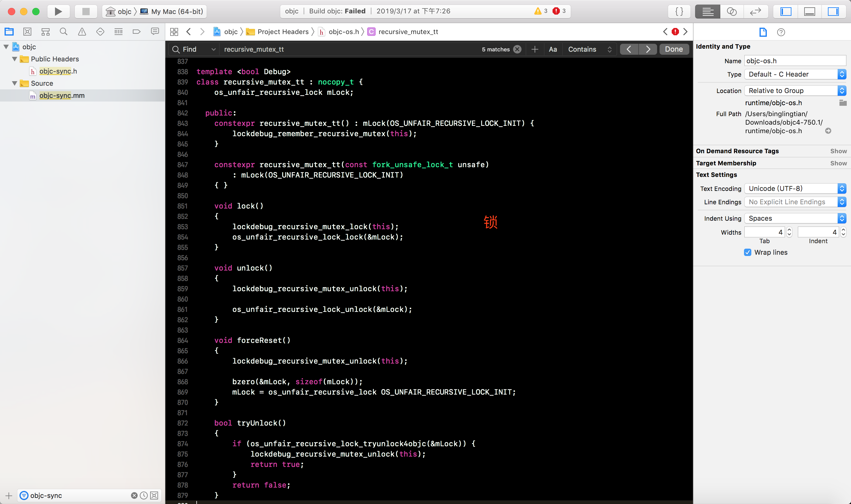Screen dimensions: 851x504
Task: Open the Test navigator
Action: coord(100,32)
